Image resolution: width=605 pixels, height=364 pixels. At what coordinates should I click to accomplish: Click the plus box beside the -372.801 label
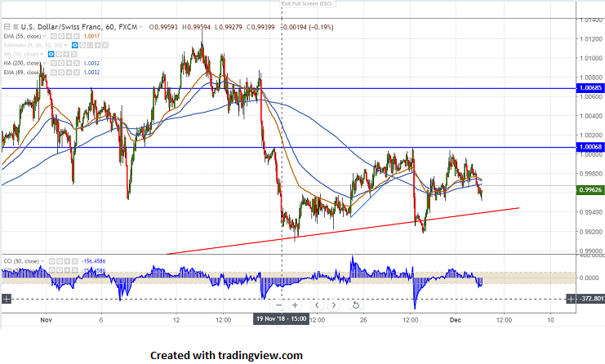pos(571,299)
